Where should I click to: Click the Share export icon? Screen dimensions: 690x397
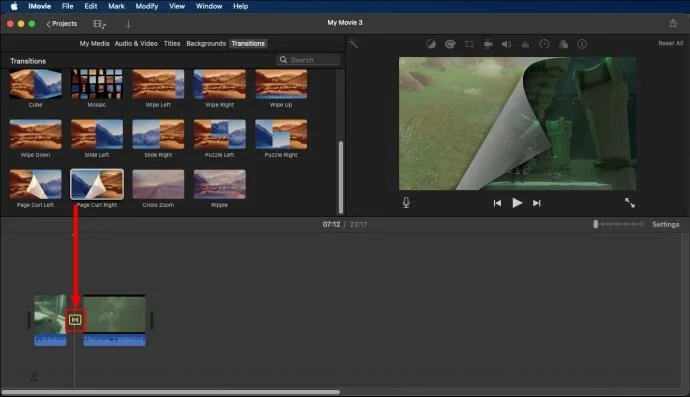673,23
